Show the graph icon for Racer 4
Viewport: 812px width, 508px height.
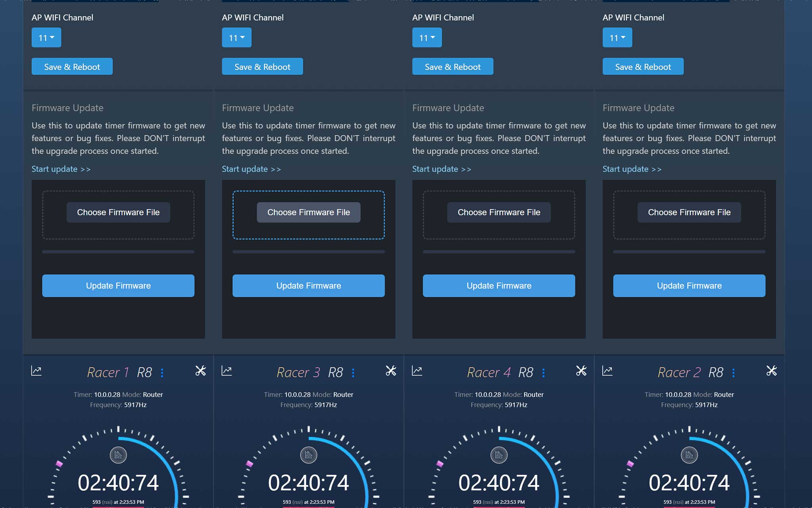coord(417,371)
